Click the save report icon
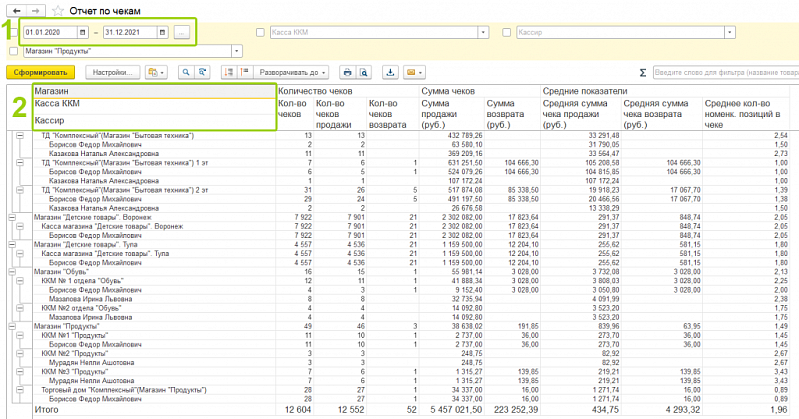This screenshot has height=419, width=799. [x=390, y=73]
